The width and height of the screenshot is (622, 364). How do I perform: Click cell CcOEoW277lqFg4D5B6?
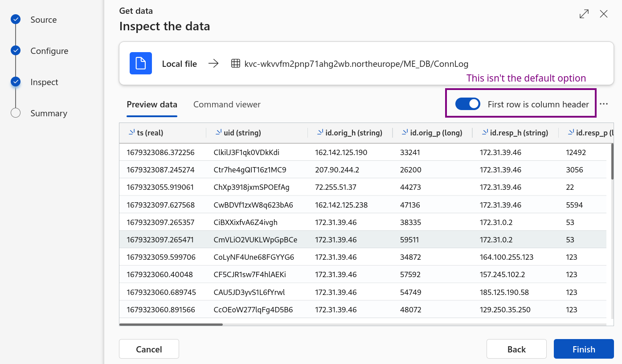(x=253, y=310)
